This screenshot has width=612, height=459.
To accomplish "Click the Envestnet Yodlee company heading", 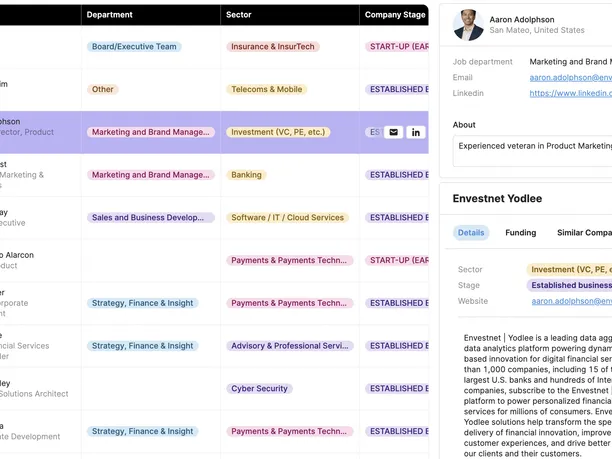I will pyautogui.click(x=497, y=199).
